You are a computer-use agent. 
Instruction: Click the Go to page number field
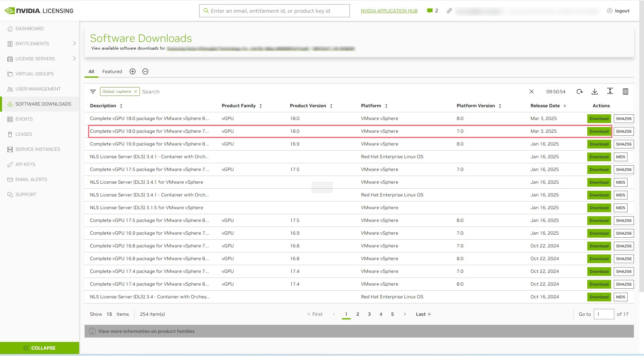click(603, 314)
